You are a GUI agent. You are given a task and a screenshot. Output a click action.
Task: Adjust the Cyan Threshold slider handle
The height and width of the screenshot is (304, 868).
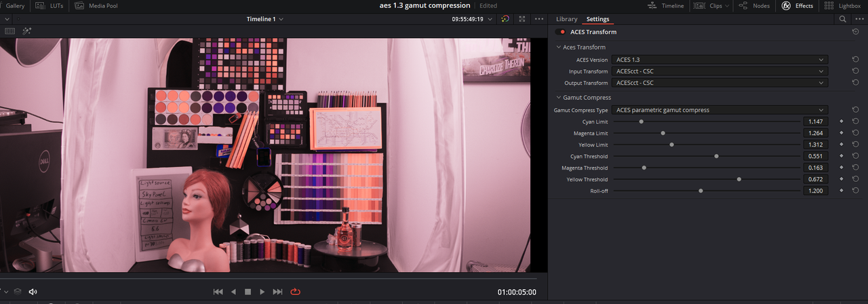[x=716, y=156]
